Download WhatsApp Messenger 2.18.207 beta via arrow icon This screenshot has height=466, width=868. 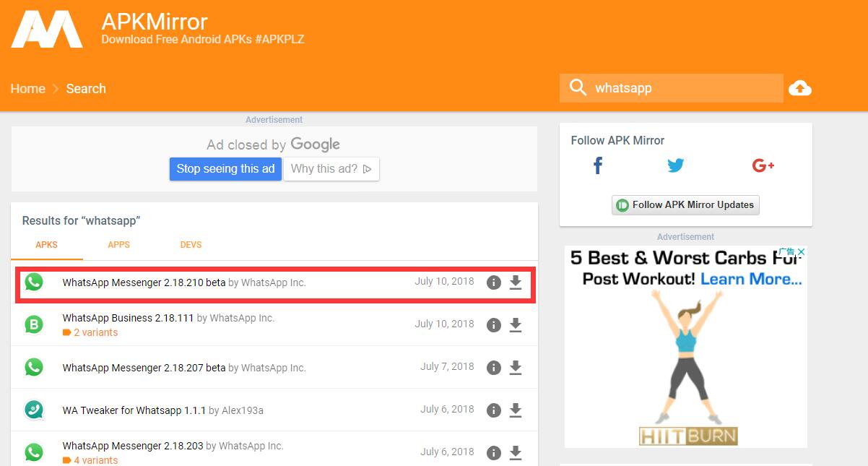(516, 368)
